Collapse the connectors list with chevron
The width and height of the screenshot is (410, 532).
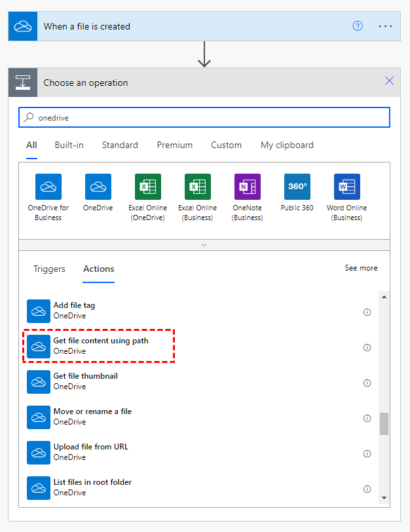pyautogui.click(x=204, y=244)
